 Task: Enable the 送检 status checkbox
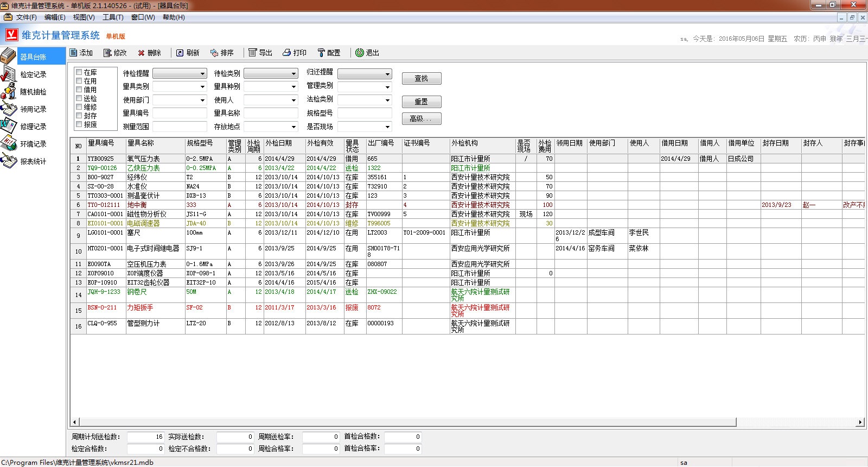tap(79, 98)
